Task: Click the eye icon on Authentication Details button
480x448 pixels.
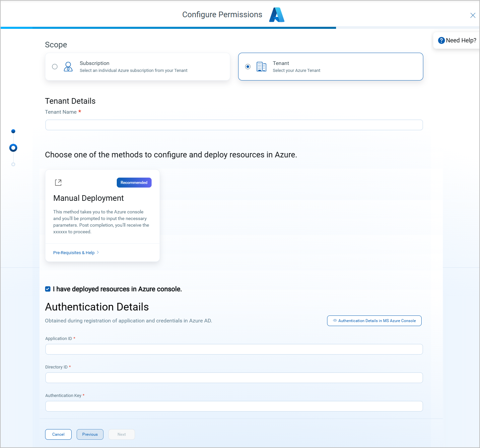Action: pos(335,320)
